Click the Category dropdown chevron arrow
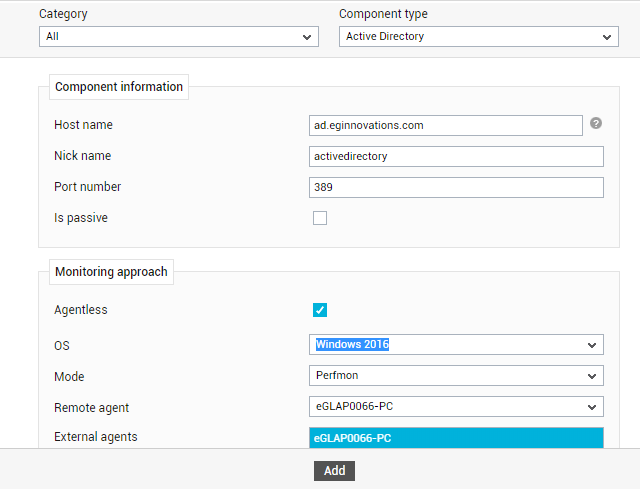 [x=307, y=37]
